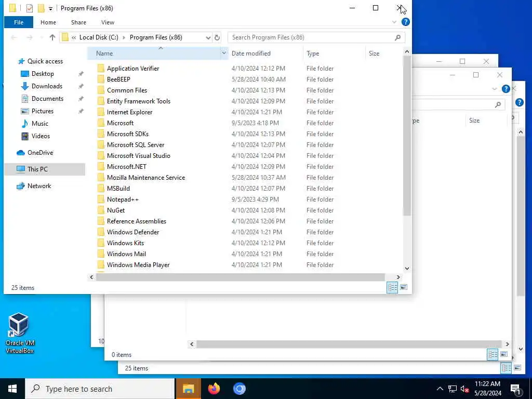
Task: Click Size column in background window
Action: (x=474, y=121)
